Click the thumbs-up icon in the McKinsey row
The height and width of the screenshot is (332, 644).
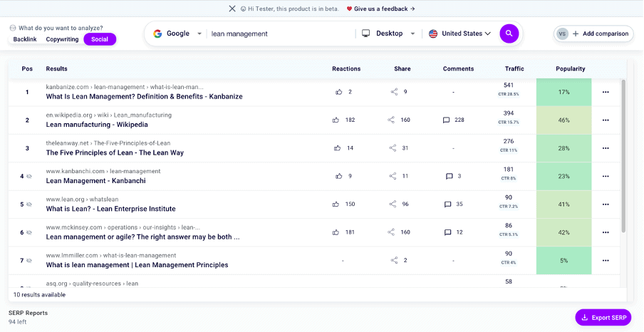[x=336, y=232]
